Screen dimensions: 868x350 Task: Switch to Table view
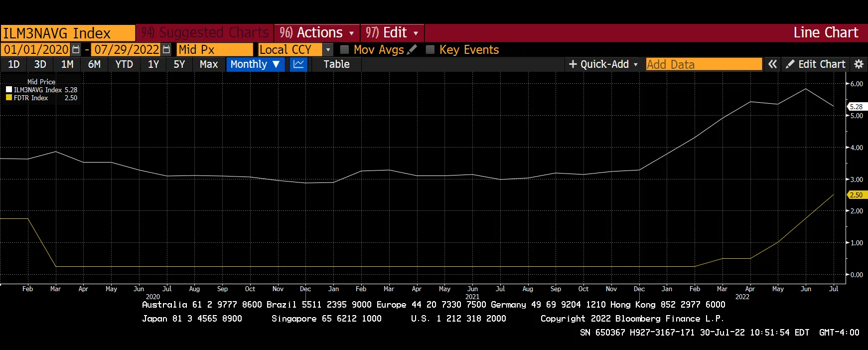(x=337, y=64)
